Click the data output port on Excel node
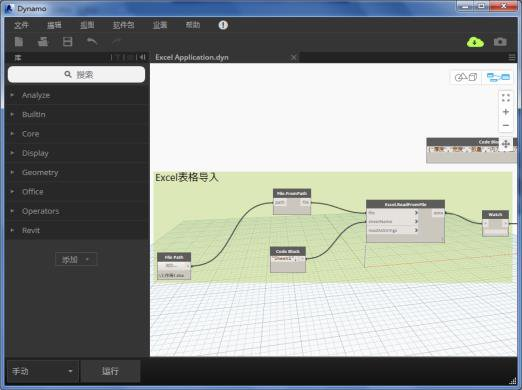Image resolution: width=522 pixels, height=390 pixels. point(438,213)
